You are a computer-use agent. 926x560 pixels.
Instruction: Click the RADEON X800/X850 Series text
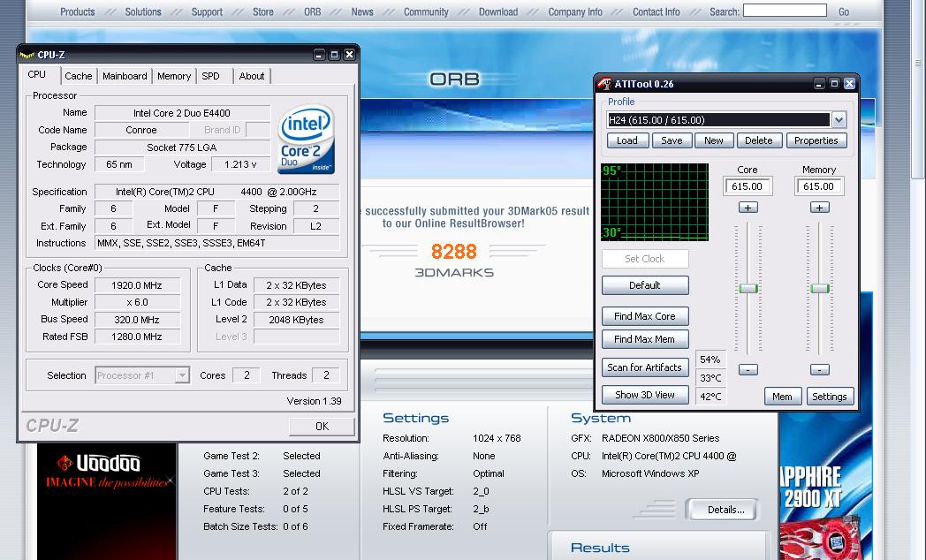point(660,438)
